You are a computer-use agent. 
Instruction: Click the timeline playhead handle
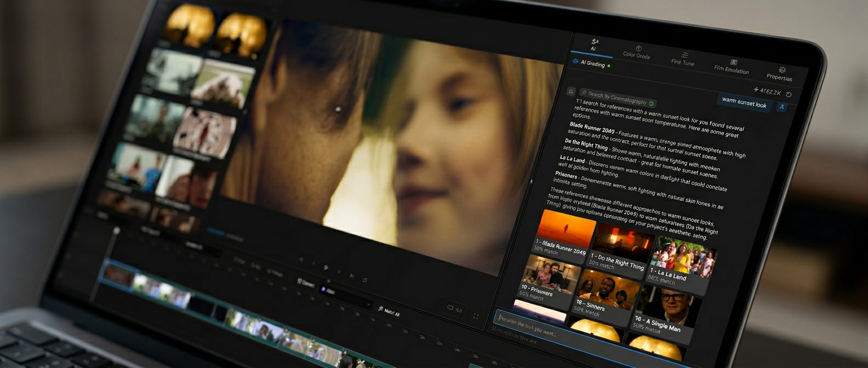116,231
